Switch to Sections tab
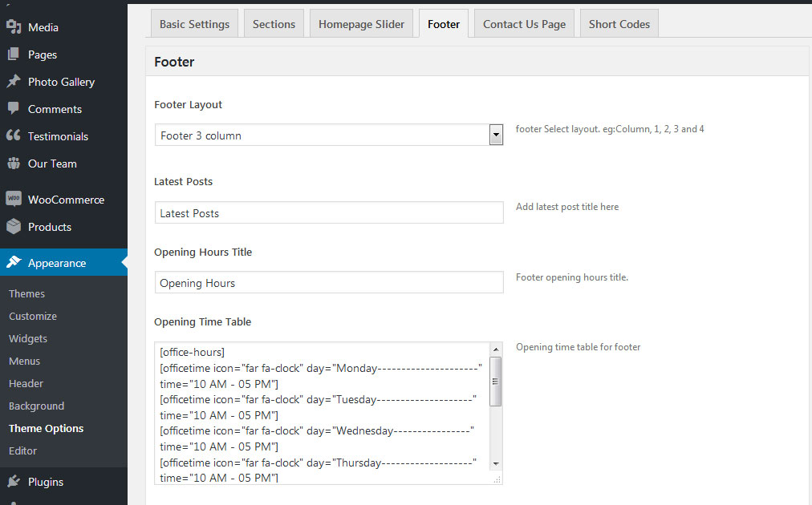The height and width of the screenshot is (505, 812). point(274,24)
